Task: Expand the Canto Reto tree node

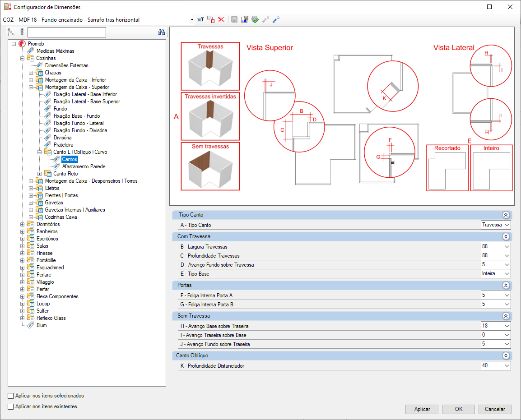Action: (x=40, y=174)
